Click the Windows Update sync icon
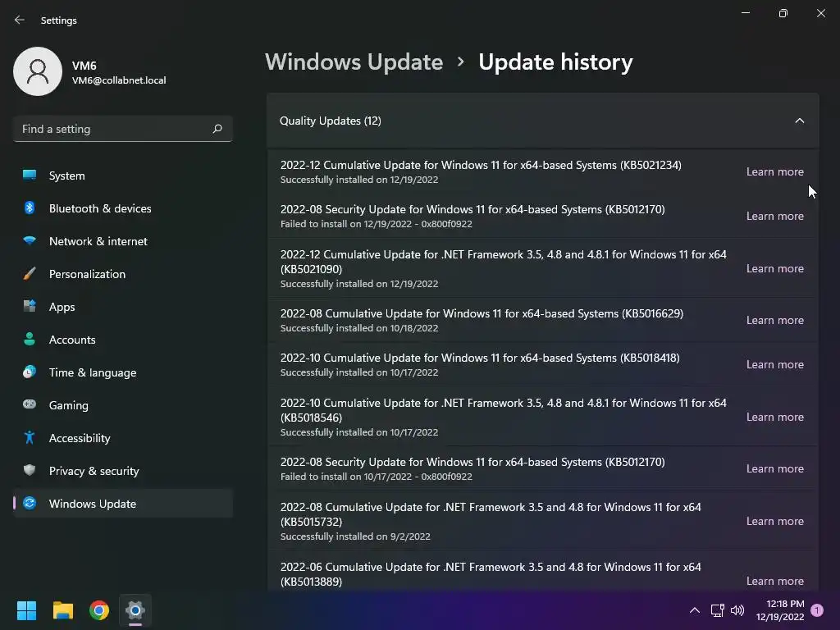Viewport: 840px width, 630px height. point(30,503)
